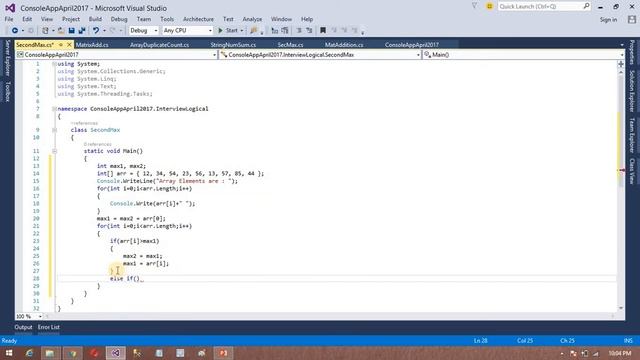Open the Output panel tab
Viewport: 640px width, 360px height.
(x=23, y=327)
